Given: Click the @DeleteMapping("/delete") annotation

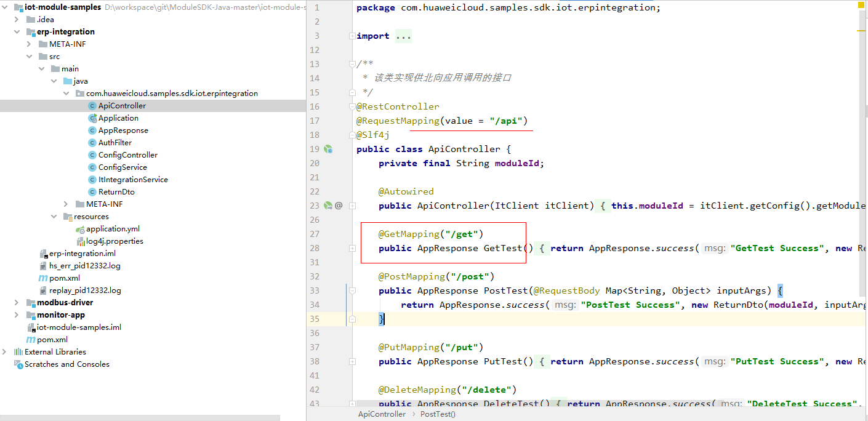Looking at the screenshot, I should click(x=448, y=390).
